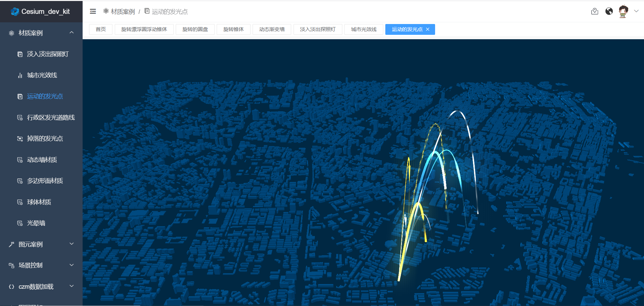Switch to the 城市光效线 tab
Viewport: 644px width, 306px height.
click(x=364, y=29)
